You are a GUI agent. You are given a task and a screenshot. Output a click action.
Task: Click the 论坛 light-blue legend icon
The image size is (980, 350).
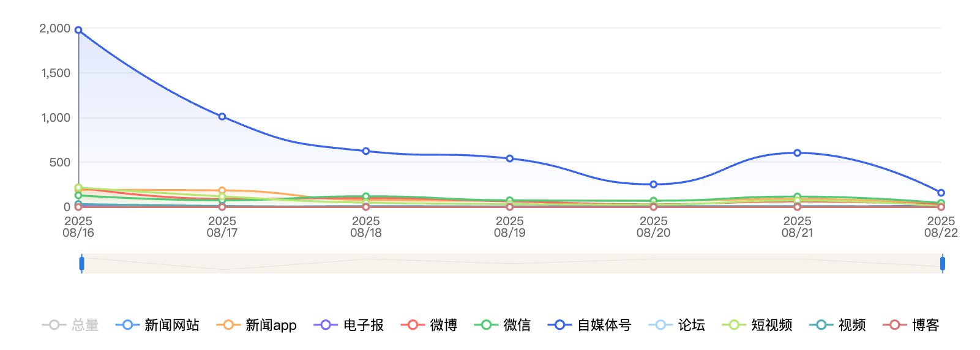pos(660,325)
